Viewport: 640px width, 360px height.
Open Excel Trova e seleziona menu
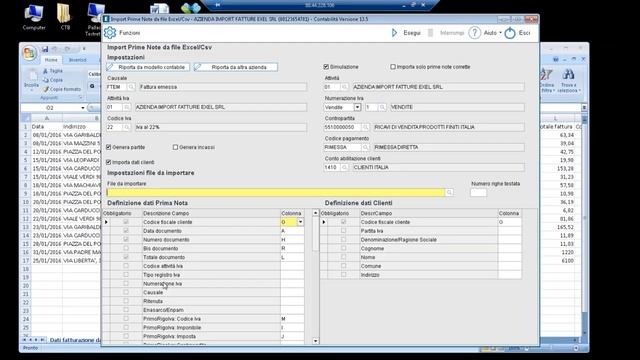tap(569, 80)
